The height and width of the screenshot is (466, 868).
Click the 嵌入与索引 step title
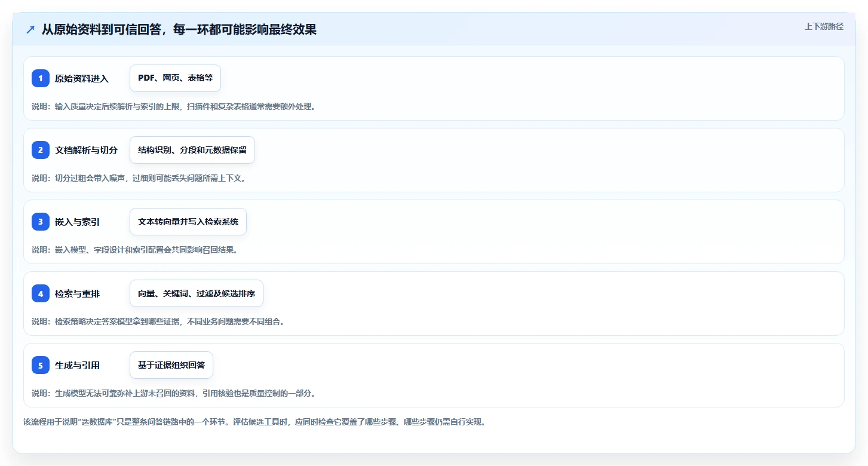pos(78,222)
